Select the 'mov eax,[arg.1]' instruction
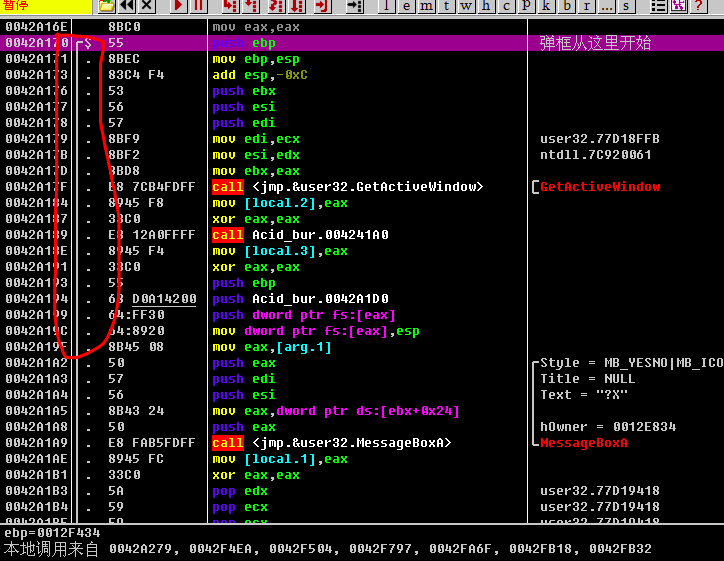Screen dimensions: 724x561 coord(272,347)
